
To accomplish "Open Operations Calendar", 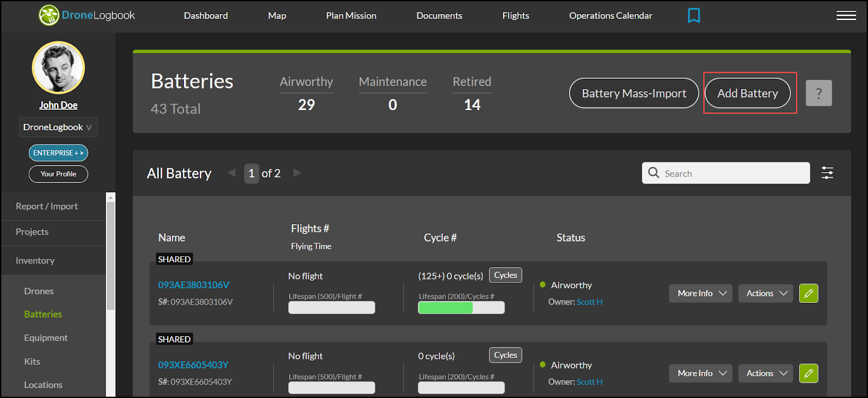I will click(x=610, y=16).
